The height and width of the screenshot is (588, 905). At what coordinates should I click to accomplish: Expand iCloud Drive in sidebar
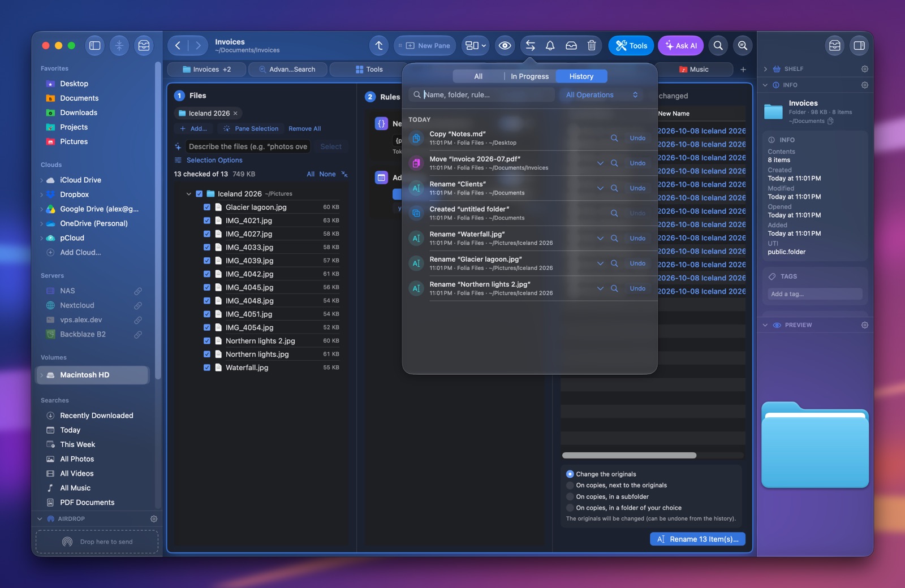pyautogui.click(x=42, y=180)
